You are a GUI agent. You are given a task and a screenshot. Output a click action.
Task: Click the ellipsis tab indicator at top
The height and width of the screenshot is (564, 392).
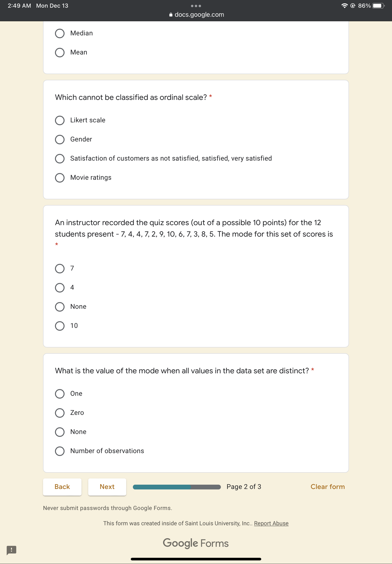(196, 6)
